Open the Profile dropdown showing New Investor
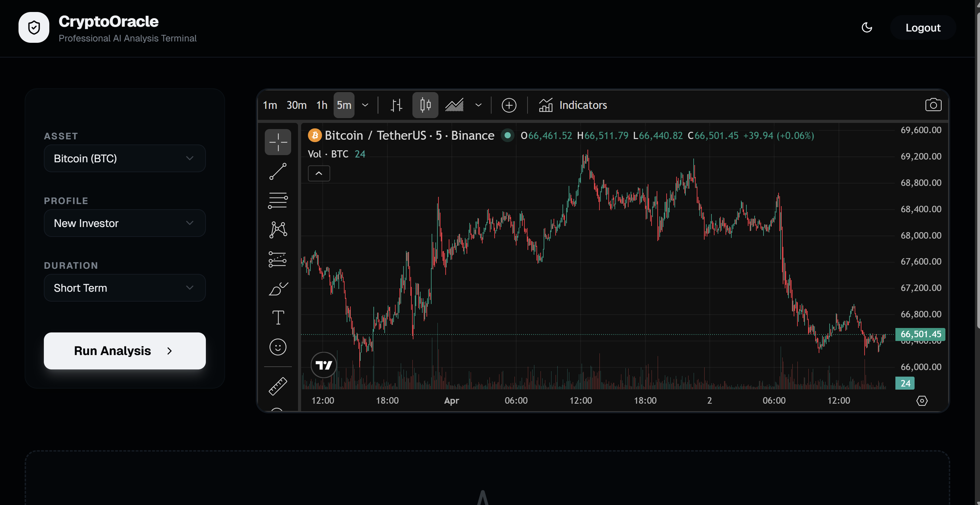 [x=124, y=223]
